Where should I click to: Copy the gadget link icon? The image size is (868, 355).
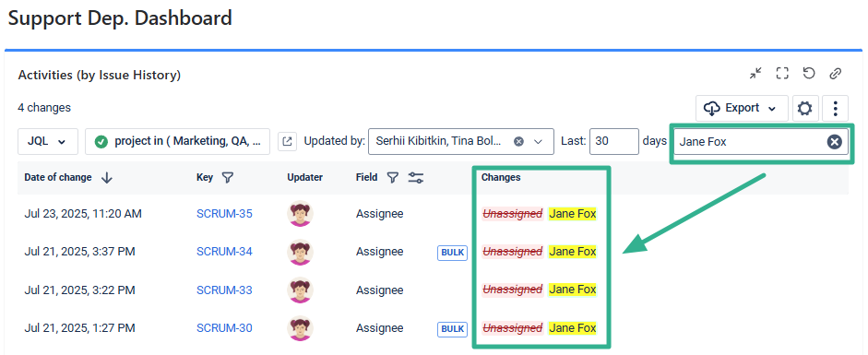[x=836, y=74]
